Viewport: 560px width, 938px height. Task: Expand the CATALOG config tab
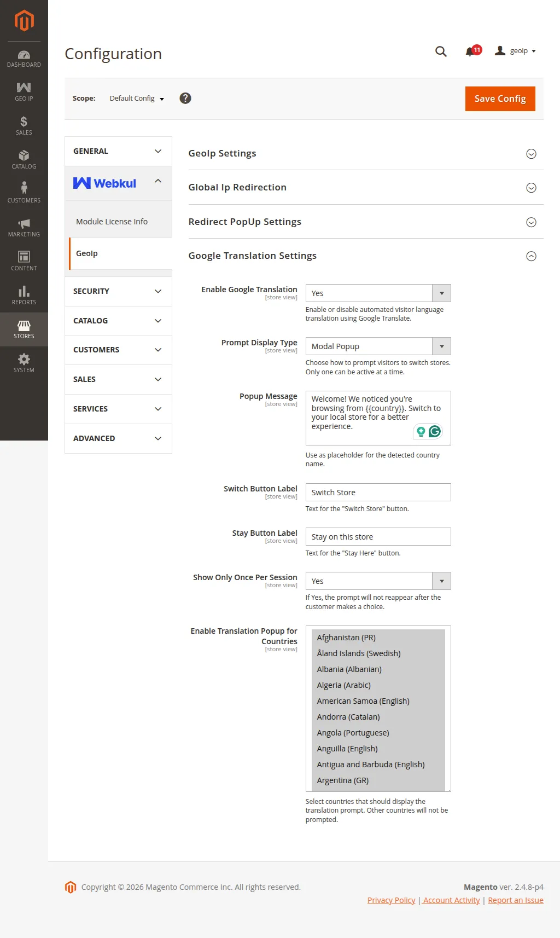pyautogui.click(x=118, y=321)
